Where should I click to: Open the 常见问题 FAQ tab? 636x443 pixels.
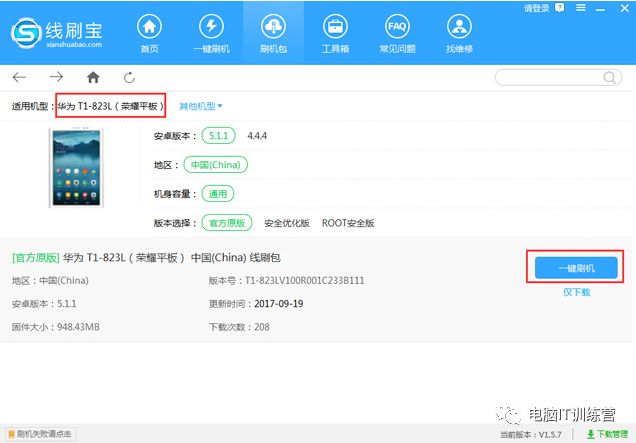[397, 34]
